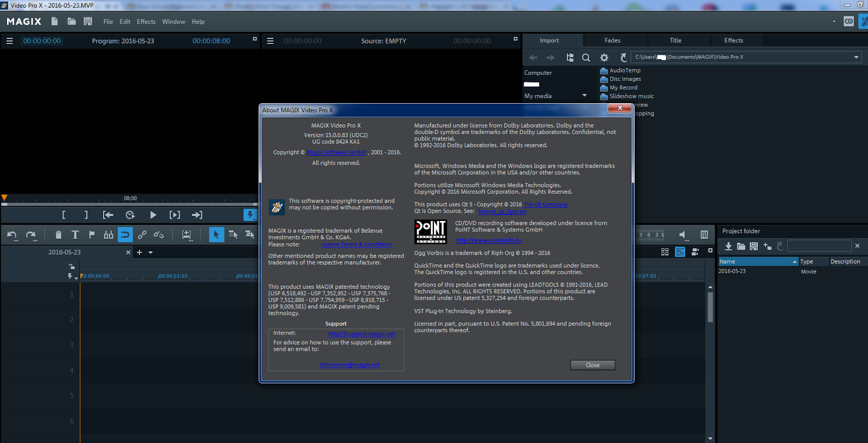Image resolution: width=868 pixels, height=443 pixels.
Task: Select the all-tracks mouse mode tool
Action: pyautogui.click(x=250, y=235)
